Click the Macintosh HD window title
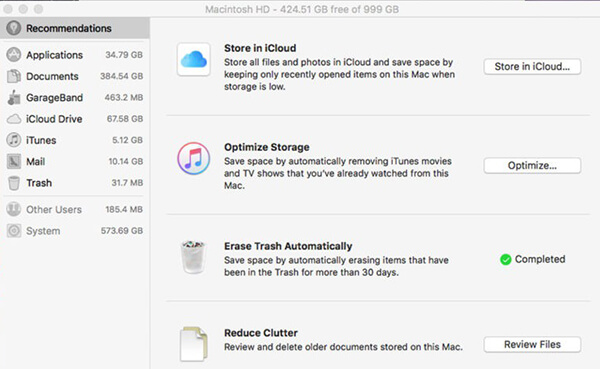Viewport: 600px width, 369px height. coord(302,9)
